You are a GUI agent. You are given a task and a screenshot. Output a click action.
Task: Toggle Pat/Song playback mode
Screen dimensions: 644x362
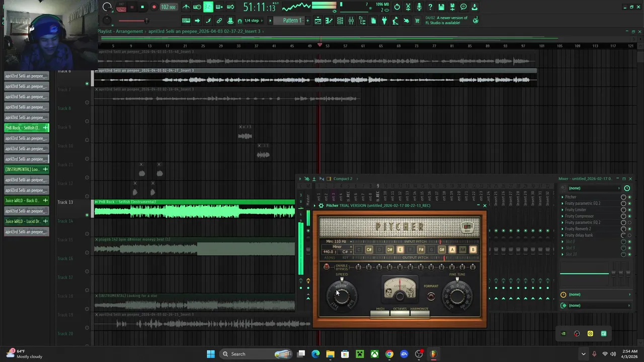(121, 7)
